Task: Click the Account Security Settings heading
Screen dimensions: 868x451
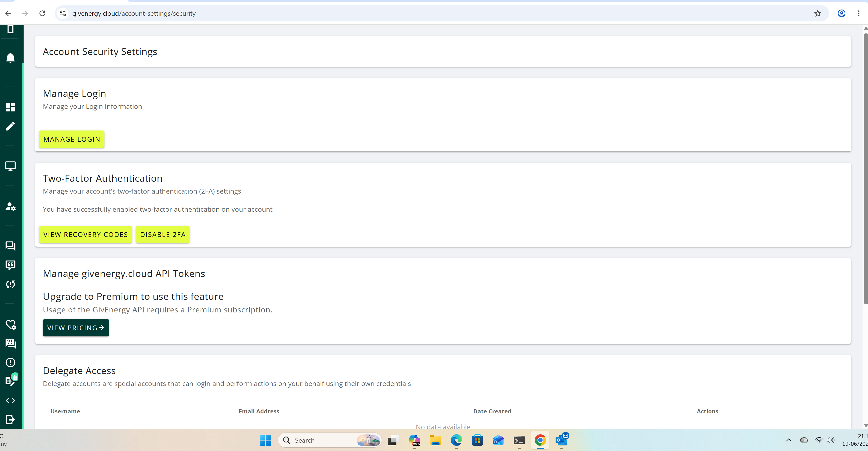Action: coord(100,52)
